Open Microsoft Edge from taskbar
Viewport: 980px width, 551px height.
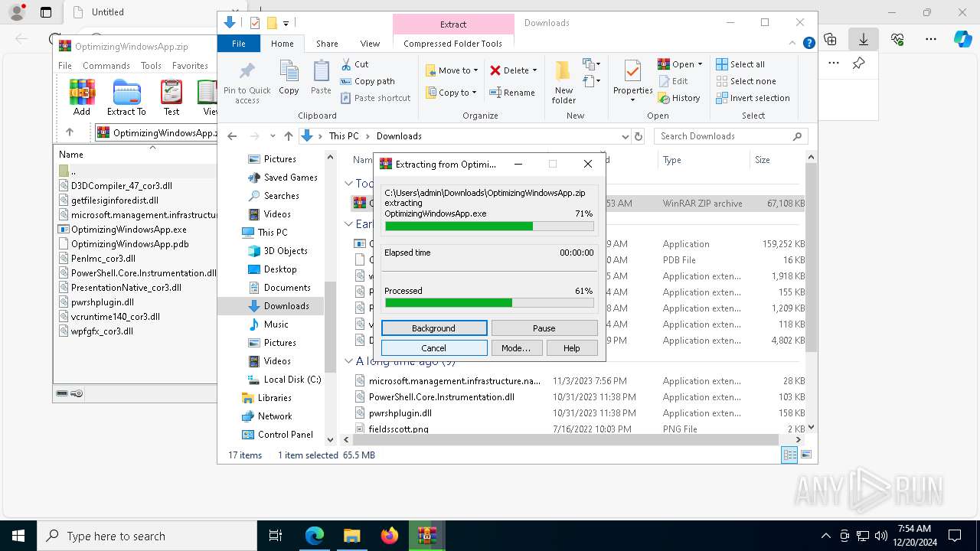(x=315, y=536)
